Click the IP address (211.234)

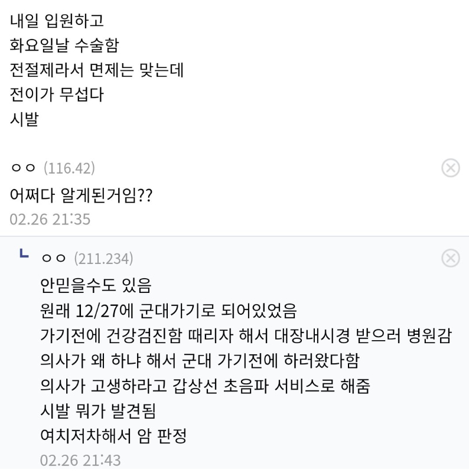[103, 258]
